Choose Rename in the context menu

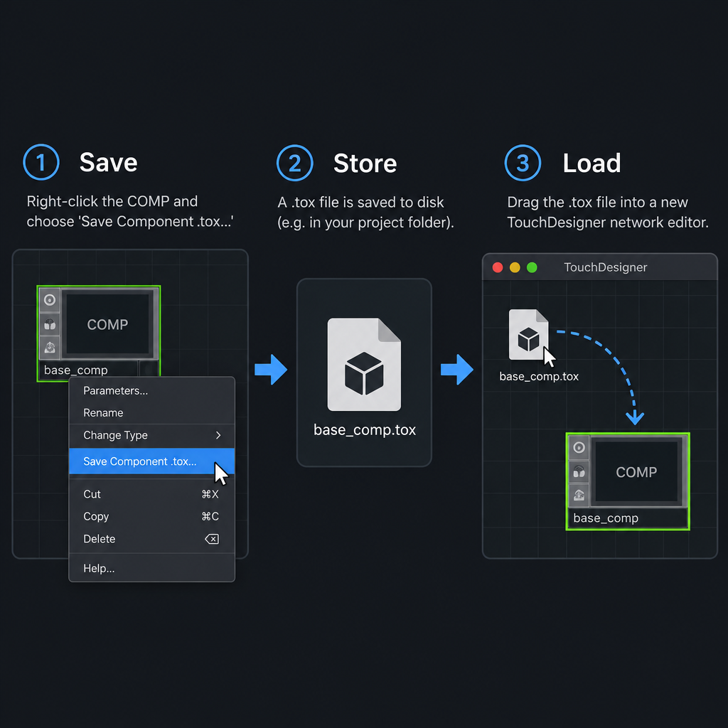pyautogui.click(x=152, y=413)
